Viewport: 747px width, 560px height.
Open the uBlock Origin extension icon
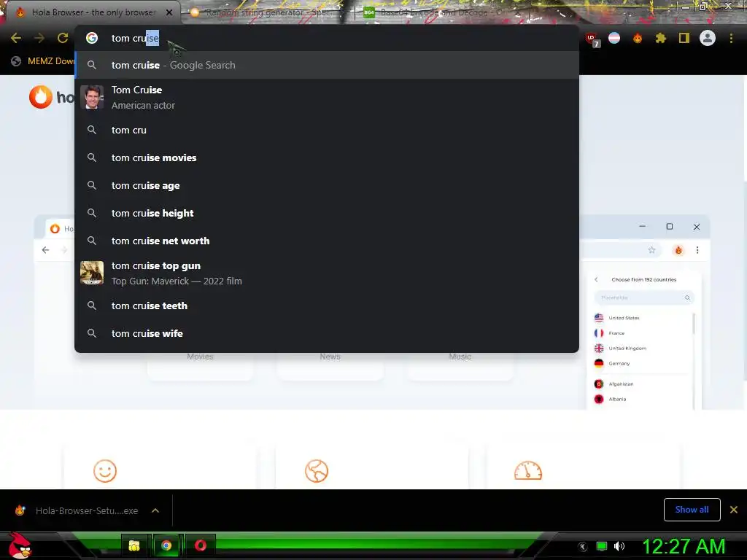592,39
